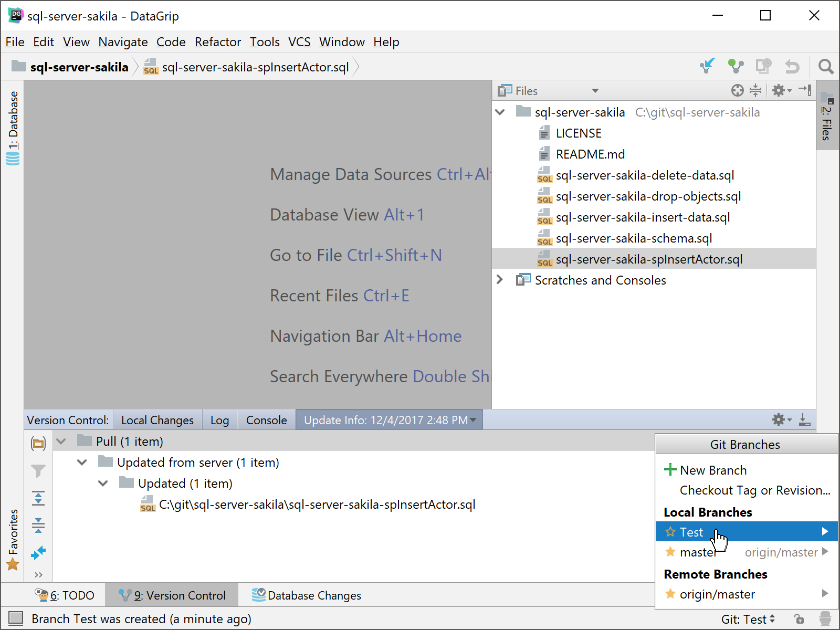Open the Window menu
Image resolution: width=840 pixels, height=630 pixels.
point(342,42)
